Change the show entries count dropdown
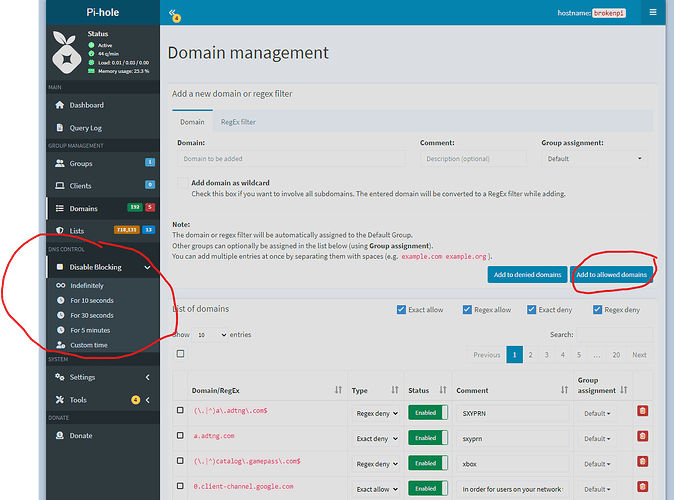This screenshot has width=674, height=500. (209, 334)
